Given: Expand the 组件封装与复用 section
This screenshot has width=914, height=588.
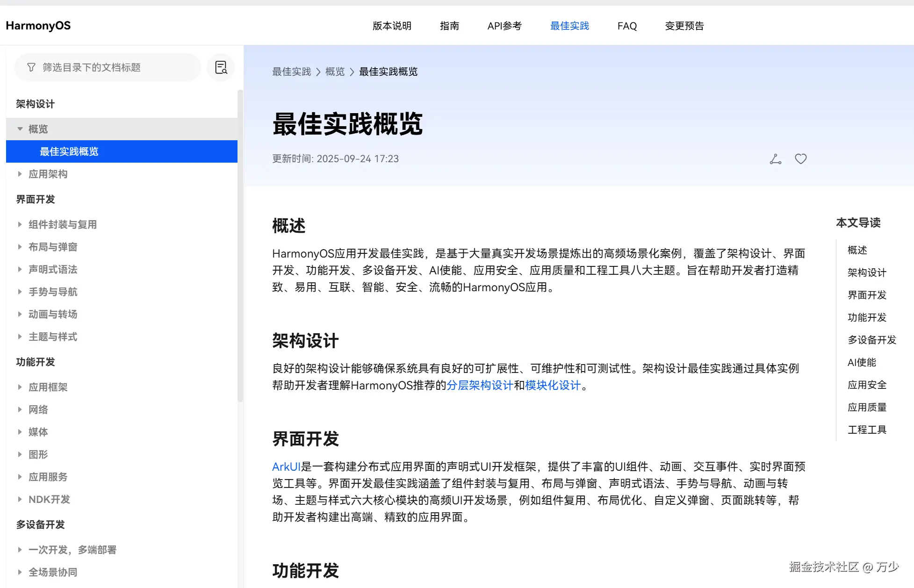Looking at the screenshot, I should (20, 224).
